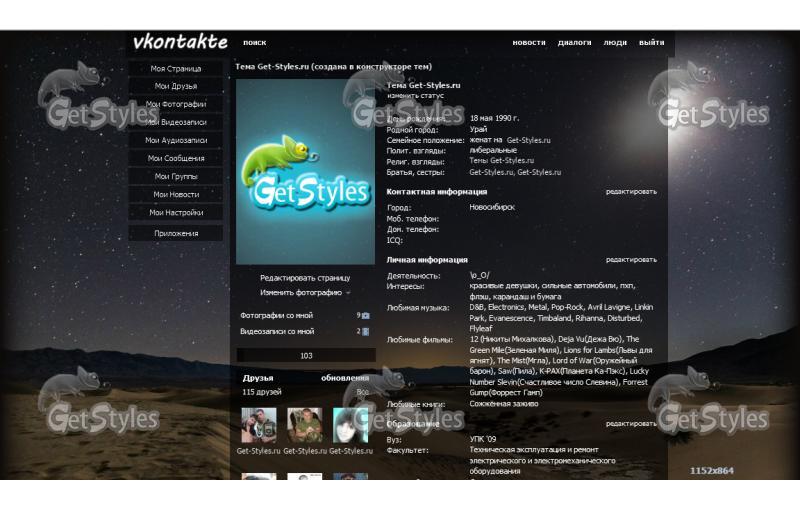Screen dimensions: 800x509
Task: Click the GetStyles profile photo
Action: pos(305,171)
